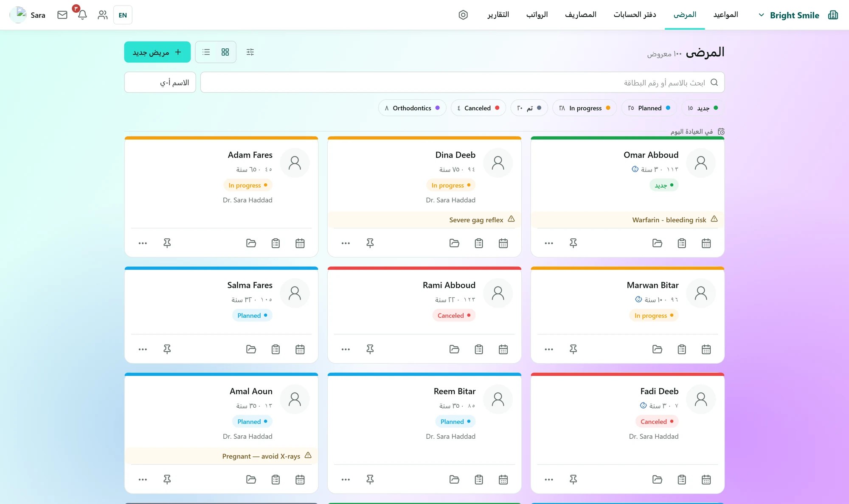The image size is (849, 504).
Task: Open the التقارير reports tab
Action: (498, 15)
